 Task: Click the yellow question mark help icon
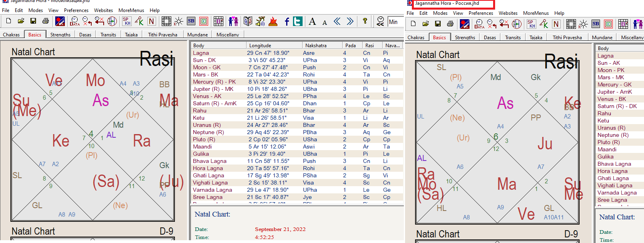pyautogui.click(x=365, y=21)
